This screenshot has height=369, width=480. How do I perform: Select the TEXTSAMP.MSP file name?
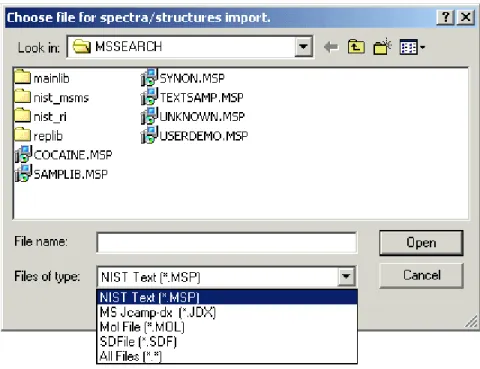click(x=201, y=98)
